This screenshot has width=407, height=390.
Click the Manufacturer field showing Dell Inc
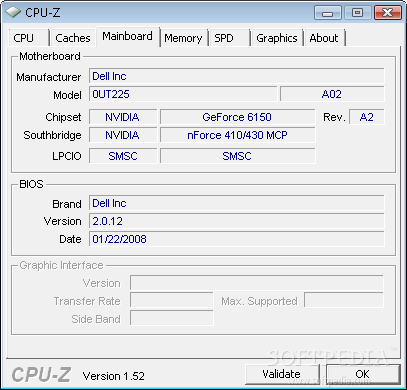coord(236,76)
